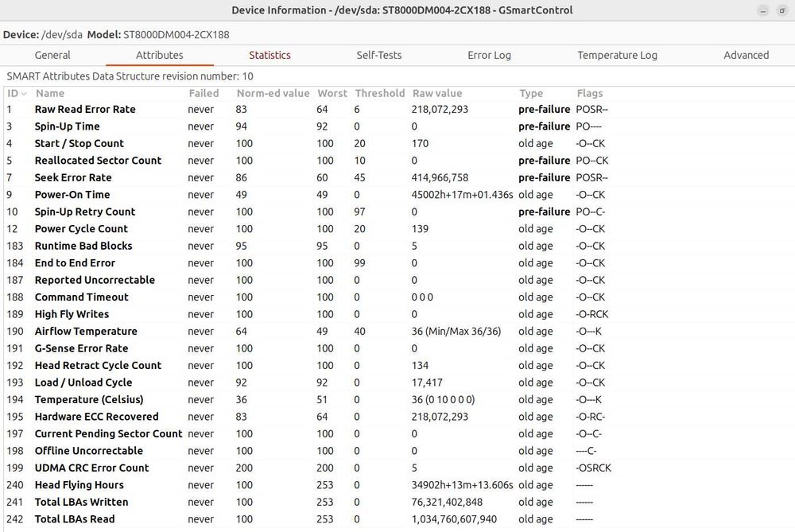Click raw value 36 (Min/Max 36/36)
Screen dimensions: 795x532
coord(456,331)
